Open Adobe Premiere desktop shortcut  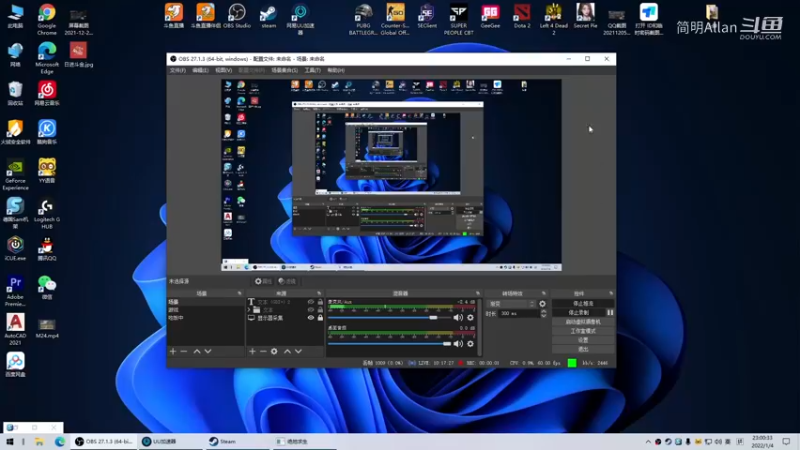click(15, 291)
